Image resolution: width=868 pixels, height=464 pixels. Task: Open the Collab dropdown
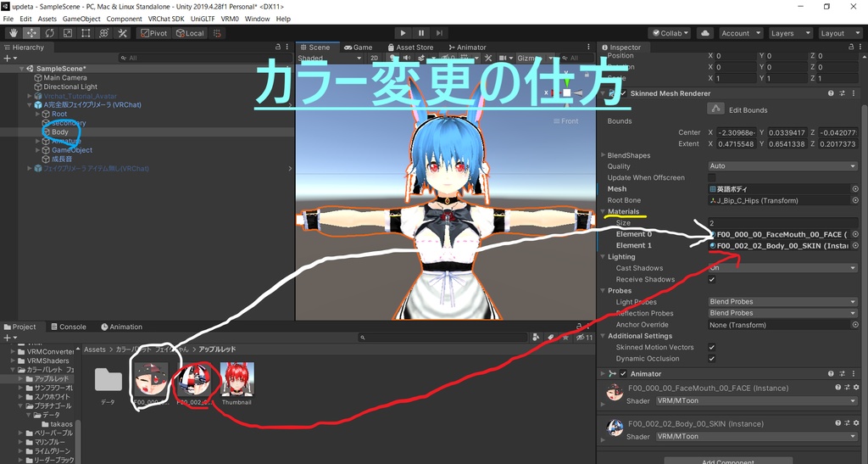670,33
